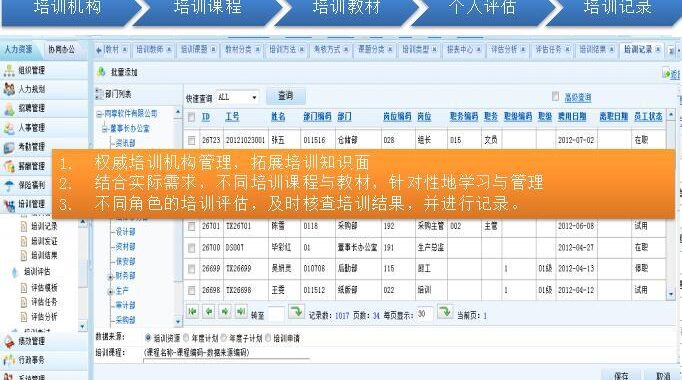This screenshot has height=380, width=682.
Task: Sort by 姓名 column header
Action: tap(278, 117)
